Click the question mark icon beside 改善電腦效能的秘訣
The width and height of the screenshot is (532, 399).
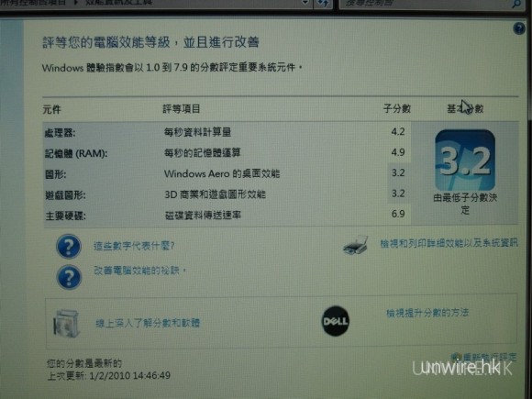pos(69,277)
